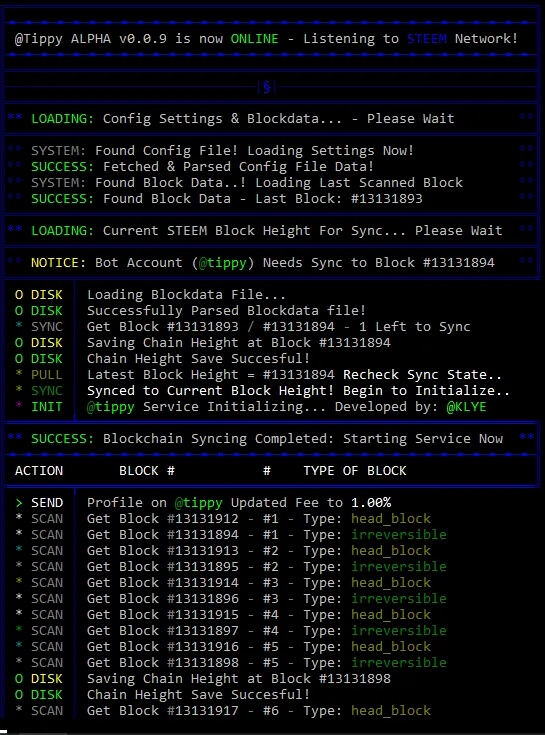545x735 pixels.
Task: Click 'Last Block: #13131893' text
Action: 338,199
